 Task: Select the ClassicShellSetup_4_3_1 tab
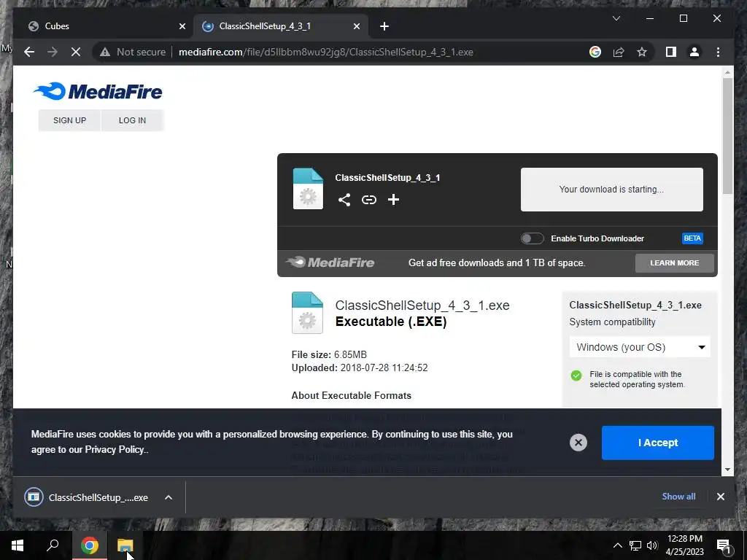click(x=281, y=26)
